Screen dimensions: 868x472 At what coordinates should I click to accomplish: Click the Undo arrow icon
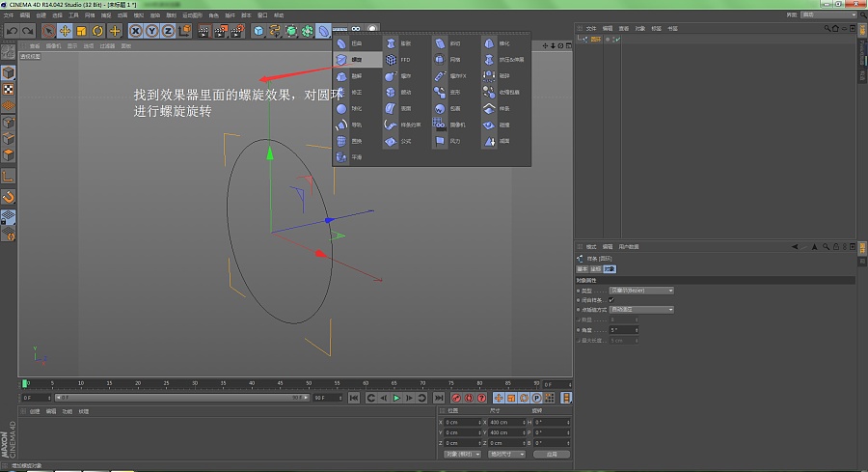[x=13, y=31]
